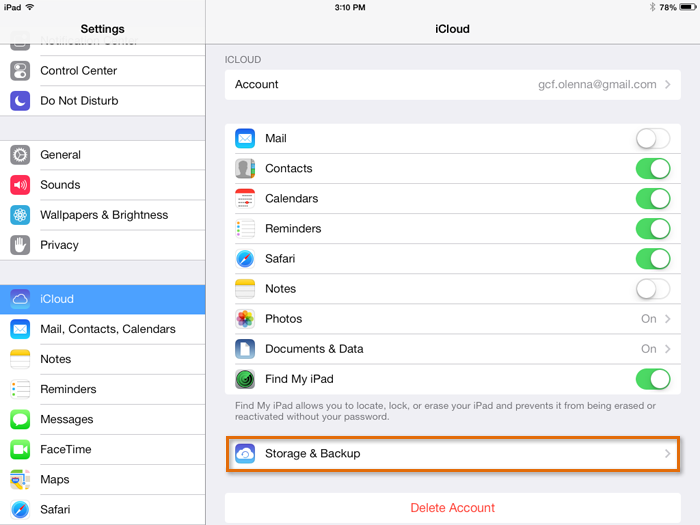Tap the Bluetooth status icon

(x=652, y=7)
